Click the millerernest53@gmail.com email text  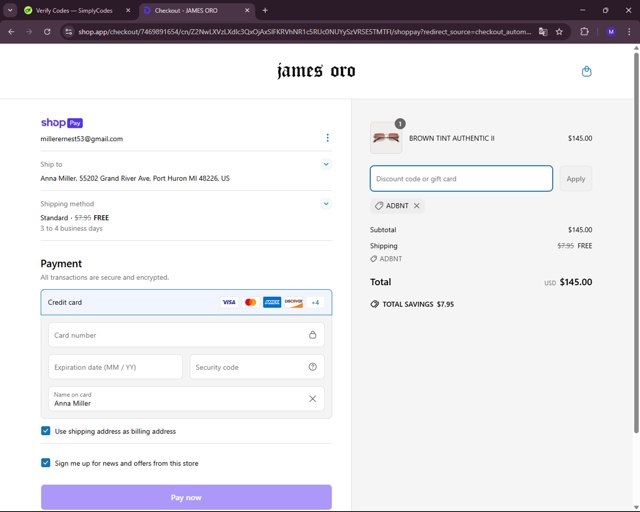(x=82, y=139)
